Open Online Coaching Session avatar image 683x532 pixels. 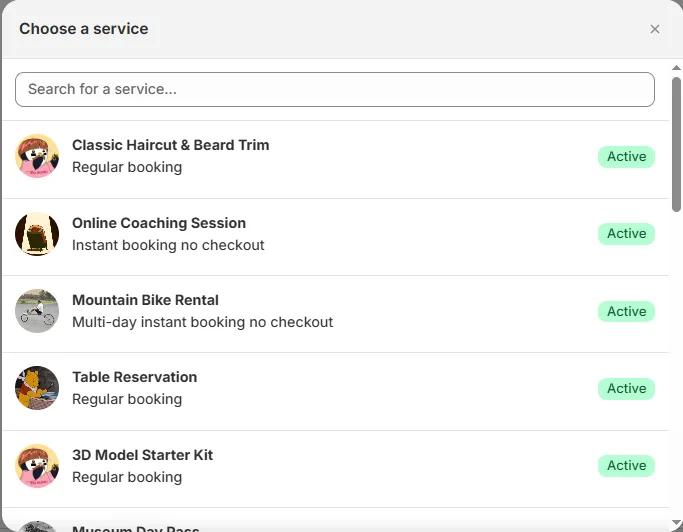[x=37, y=234]
